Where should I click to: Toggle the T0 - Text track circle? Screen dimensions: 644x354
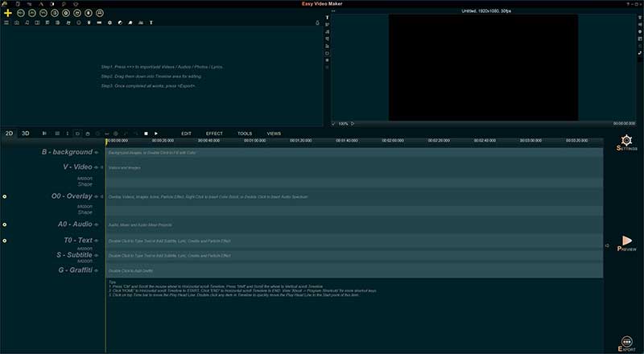coord(5,241)
